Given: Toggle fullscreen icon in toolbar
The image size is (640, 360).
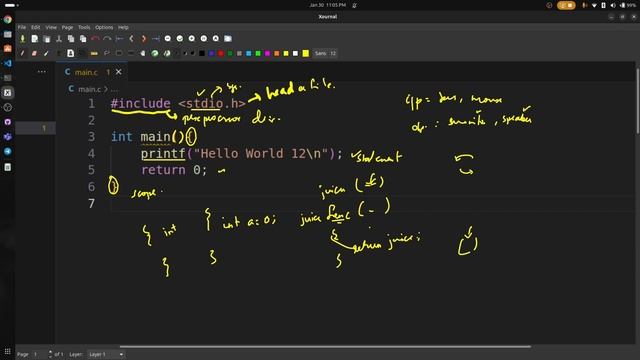Looking at the screenshot, I should [x=228, y=38].
